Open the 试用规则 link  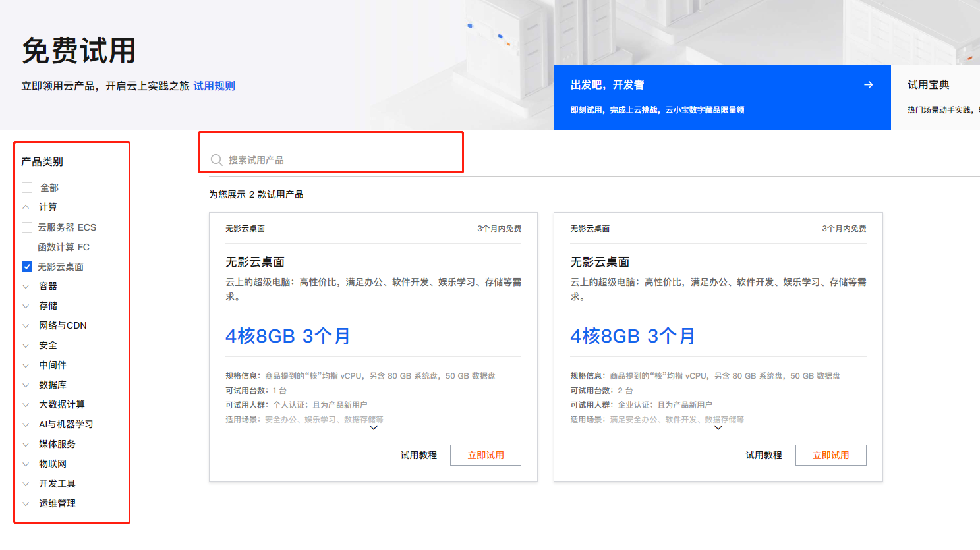click(x=214, y=86)
